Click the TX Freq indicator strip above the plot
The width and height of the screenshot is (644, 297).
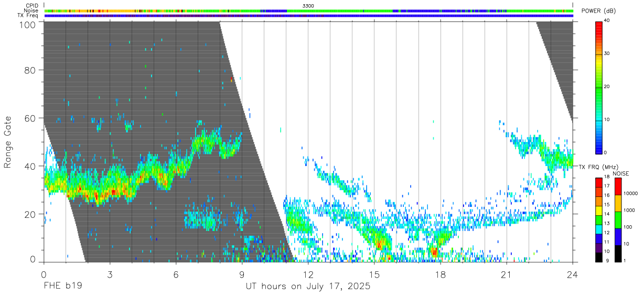308,16
